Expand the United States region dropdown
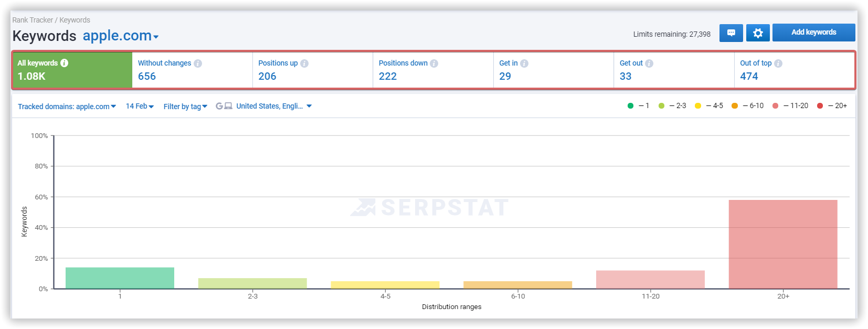The width and height of the screenshot is (868, 329). click(274, 106)
